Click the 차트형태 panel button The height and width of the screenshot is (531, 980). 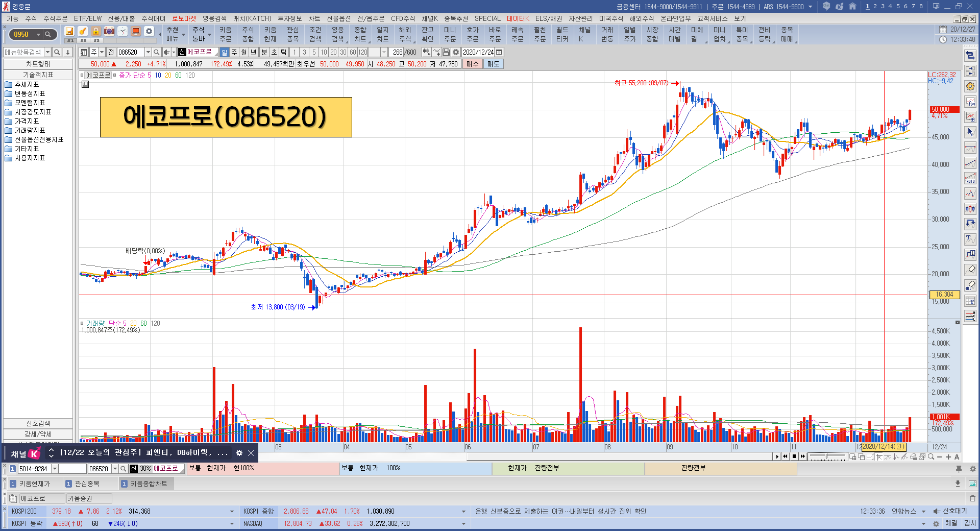coord(38,64)
